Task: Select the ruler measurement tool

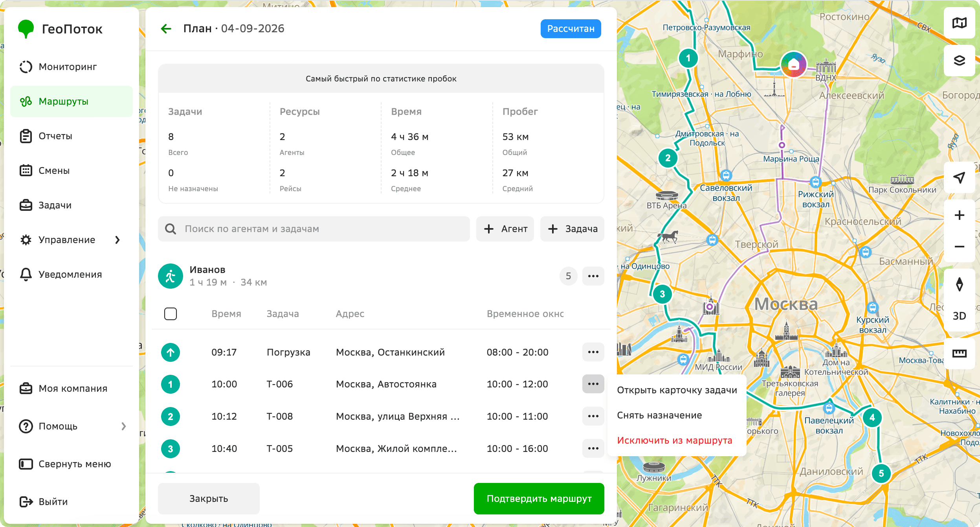Action: pyautogui.click(x=959, y=354)
